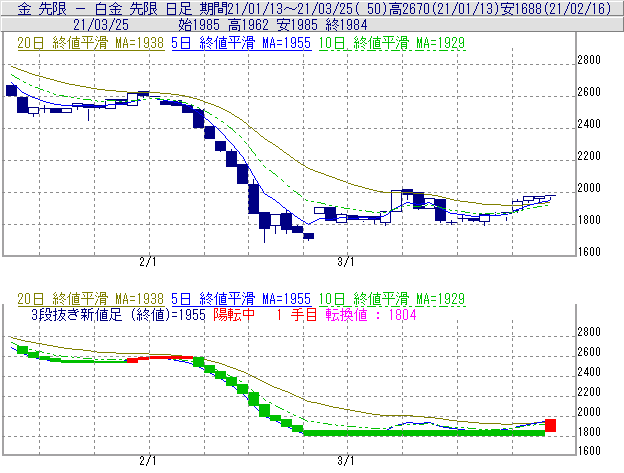The image size is (624, 473).
Task: Click the opening value 始1985
Action: click(x=199, y=25)
